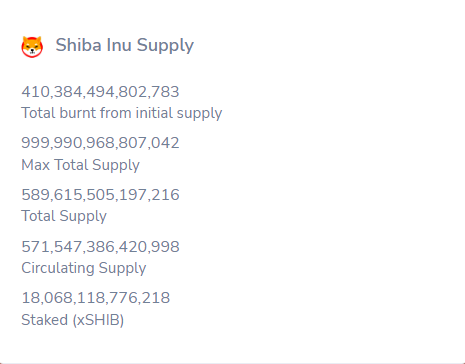Screen dimensions: 465x364
Task: Select the Staked (xSHIB) label
Action: point(73,320)
